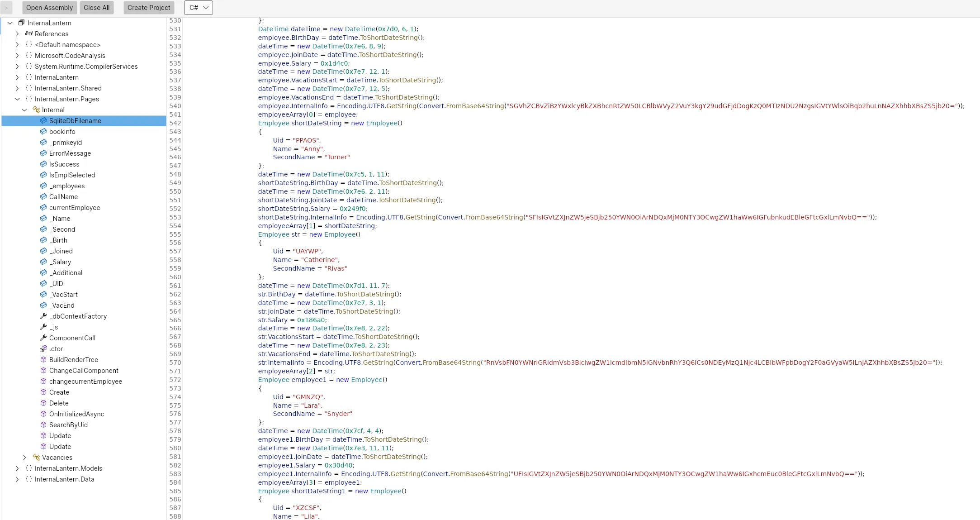
Task: Select the currentEmployee field in tree
Action: click(x=75, y=207)
